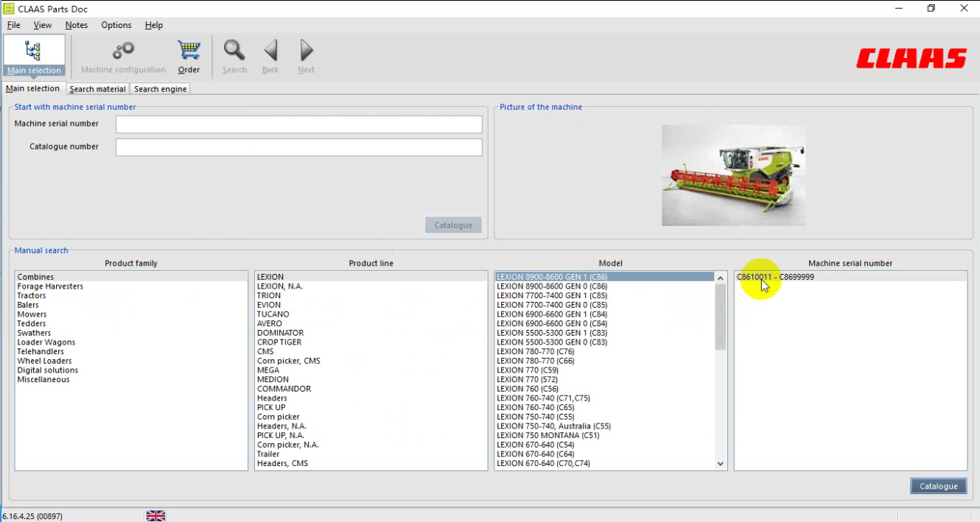Screen dimensions: 980x522
Task: Select LEXION 670-640 (C54) model
Action: coord(605,445)
